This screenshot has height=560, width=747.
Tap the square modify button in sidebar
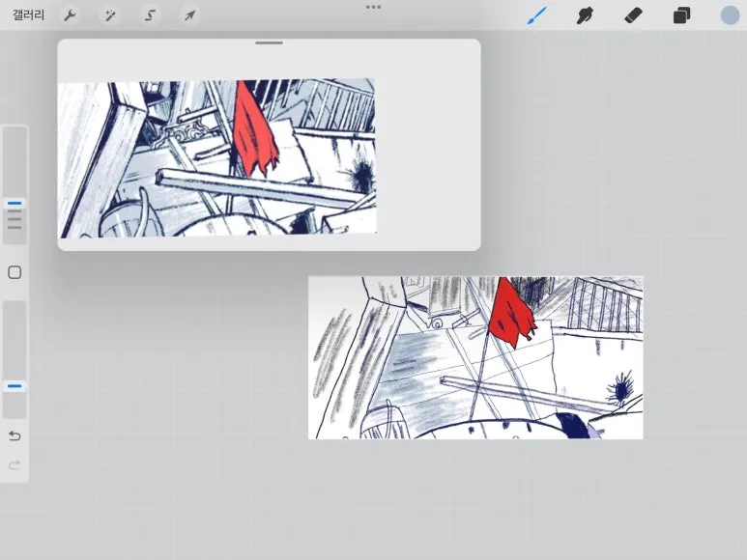tap(14, 272)
